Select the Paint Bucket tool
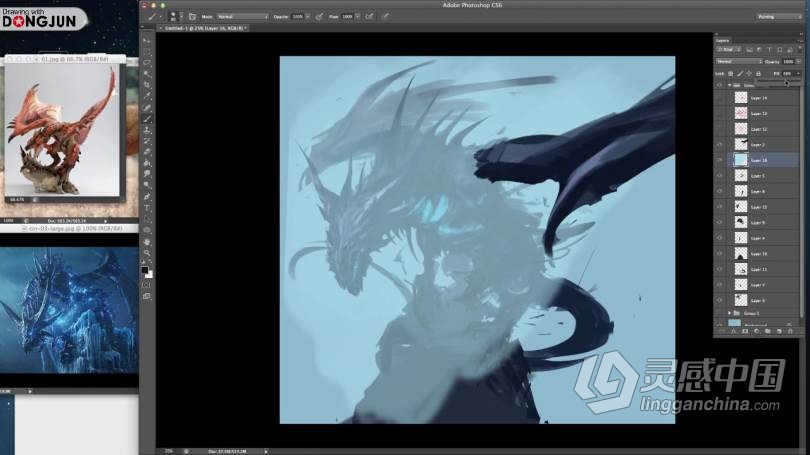The image size is (810, 455). pos(147,163)
